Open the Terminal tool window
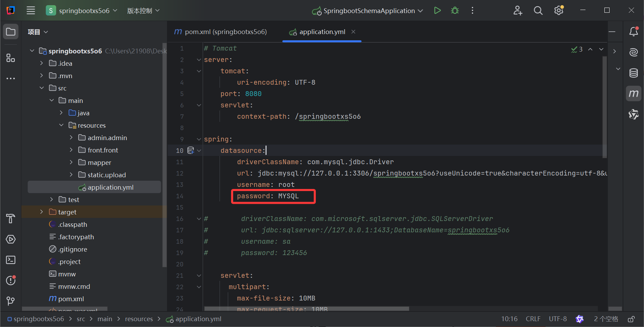This screenshot has height=327, width=644. (11, 260)
